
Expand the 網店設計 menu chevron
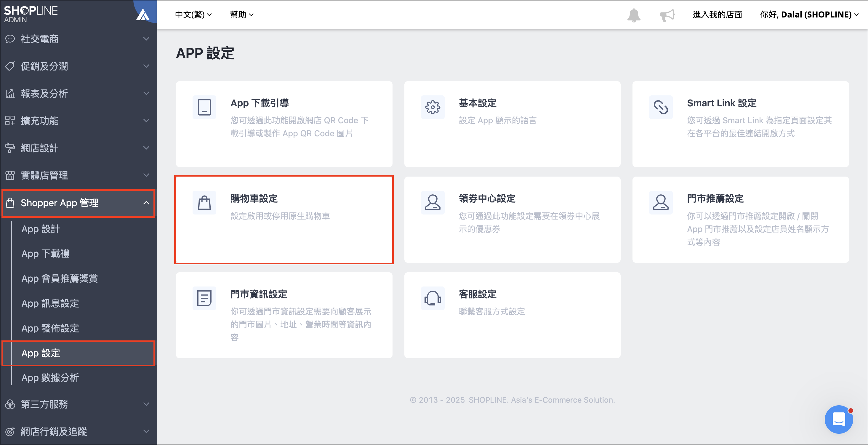click(x=146, y=148)
